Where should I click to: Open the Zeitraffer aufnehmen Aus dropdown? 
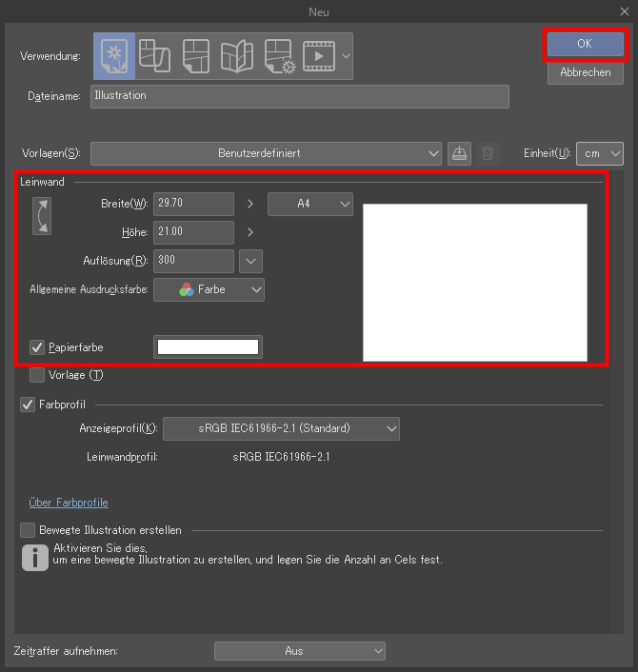(x=300, y=651)
